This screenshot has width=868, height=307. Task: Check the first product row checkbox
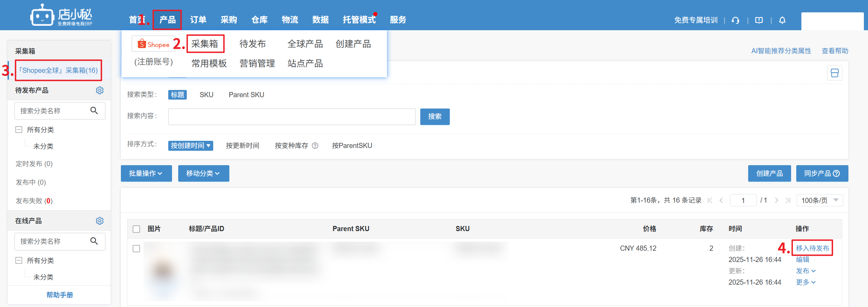click(x=136, y=249)
